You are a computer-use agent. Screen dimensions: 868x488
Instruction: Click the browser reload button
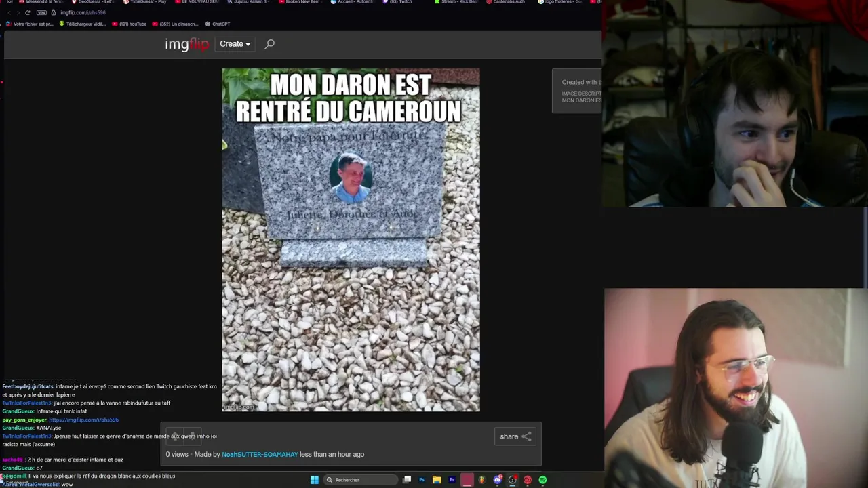[27, 12]
